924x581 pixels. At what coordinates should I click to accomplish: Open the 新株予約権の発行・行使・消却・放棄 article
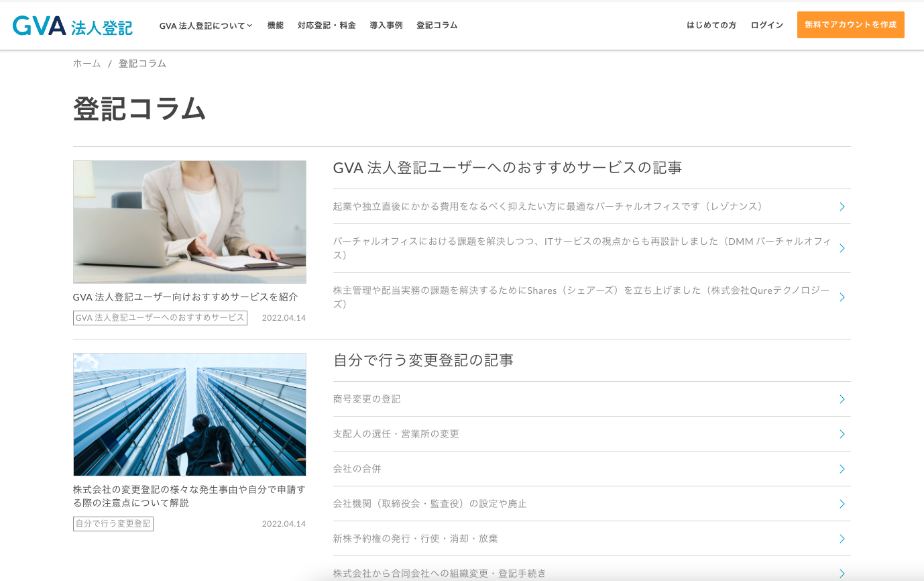click(x=416, y=539)
